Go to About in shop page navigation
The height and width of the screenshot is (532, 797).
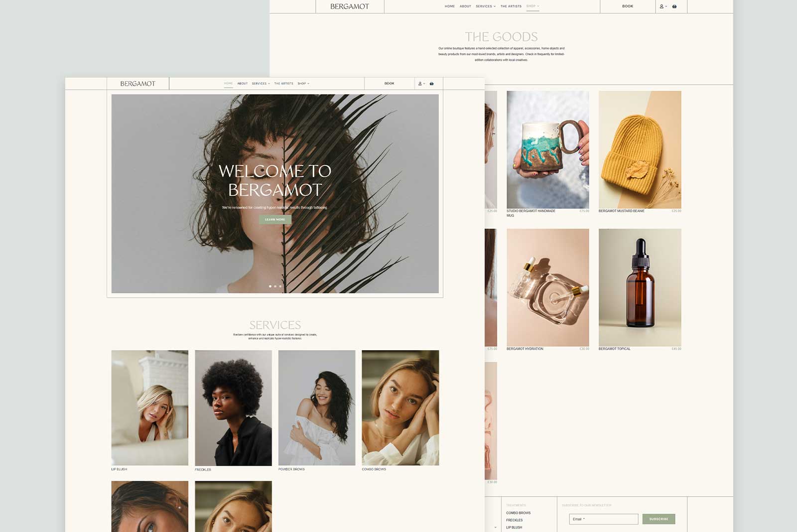(x=465, y=6)
